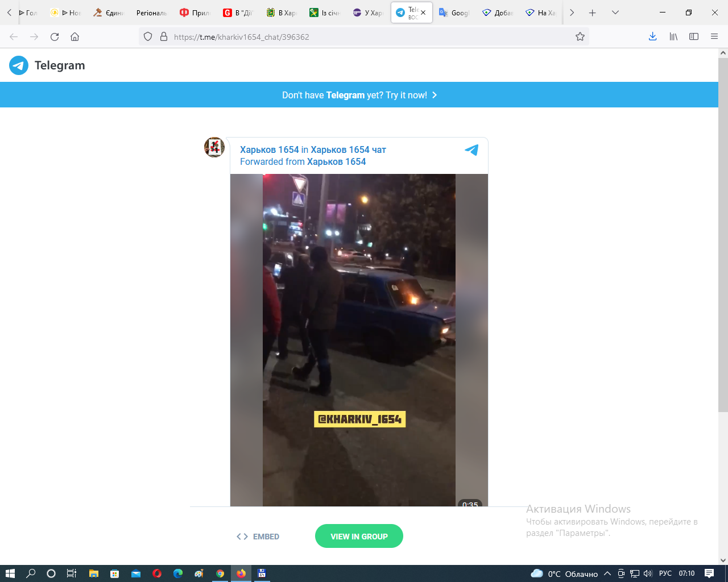Click the VIEW IN GROUP button

tap(359, 536)
